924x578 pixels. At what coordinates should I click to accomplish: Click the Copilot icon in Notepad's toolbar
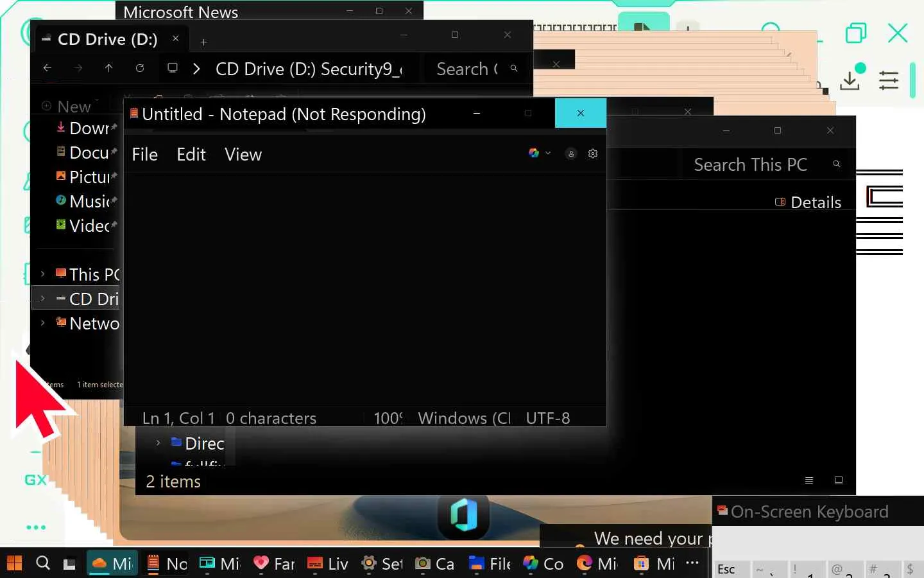pyautogui.click(x=534, y=153)
